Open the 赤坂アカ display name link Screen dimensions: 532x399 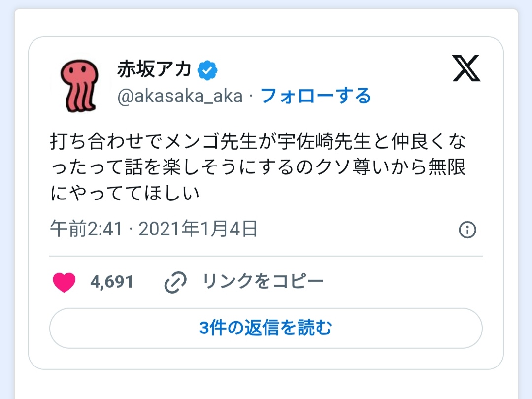154,70
